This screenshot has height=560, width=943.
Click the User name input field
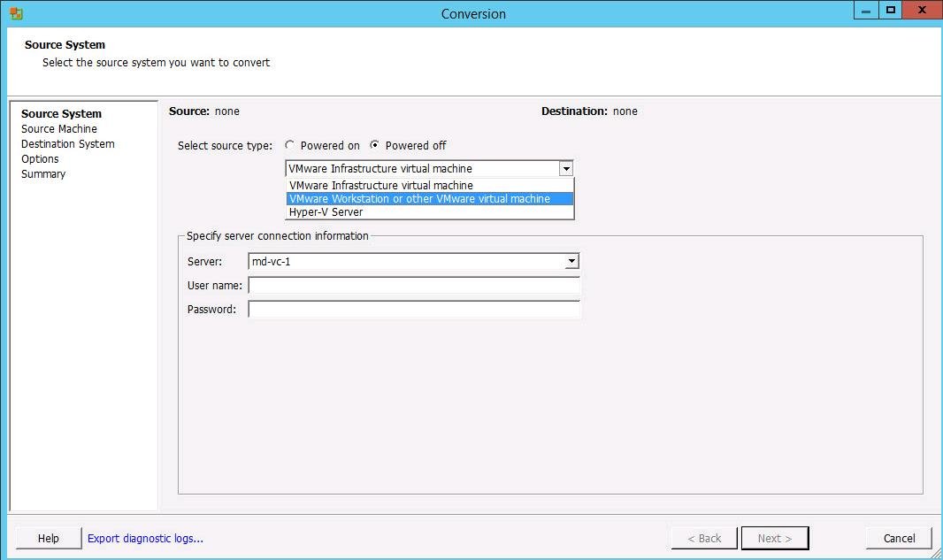coord(414,285)
